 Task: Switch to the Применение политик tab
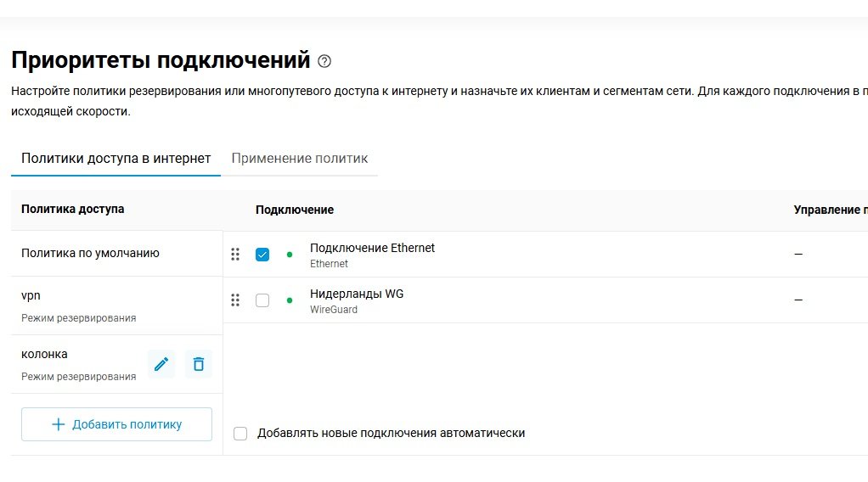coord(300,159)
